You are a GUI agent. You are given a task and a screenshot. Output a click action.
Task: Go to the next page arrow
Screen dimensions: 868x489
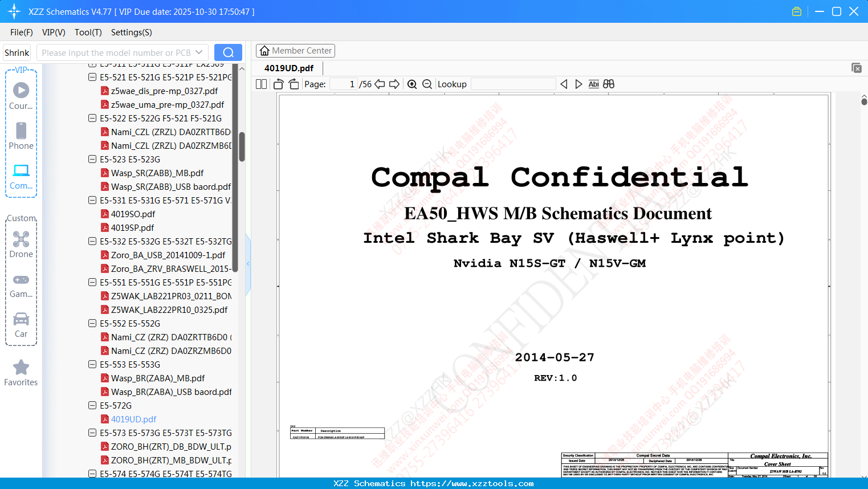[394, 84]
